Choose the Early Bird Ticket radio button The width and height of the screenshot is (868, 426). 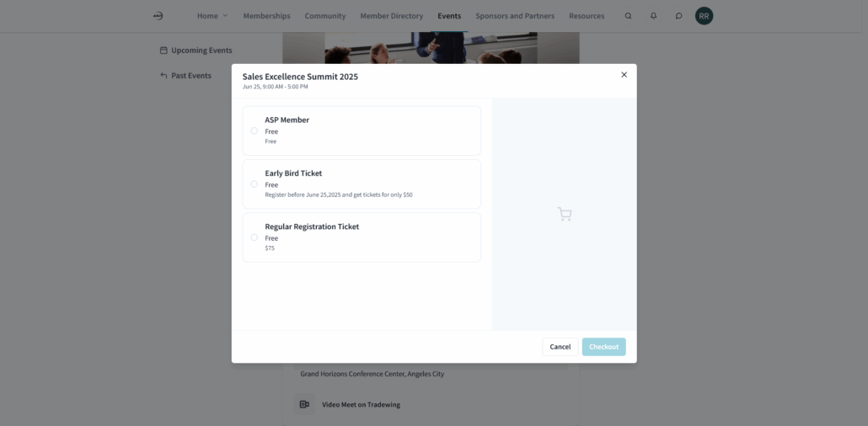coord(255,184)
